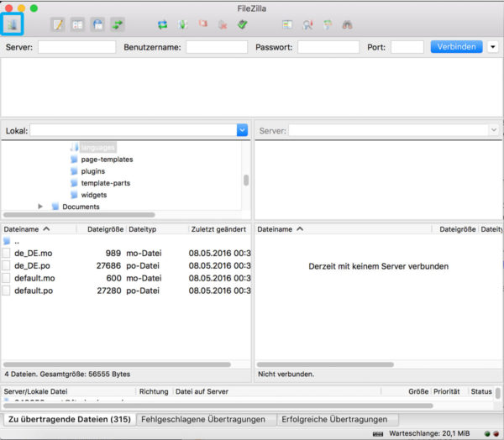Click the green checkmark reconnect icon
504x440 pixels.
pos(243,24)
